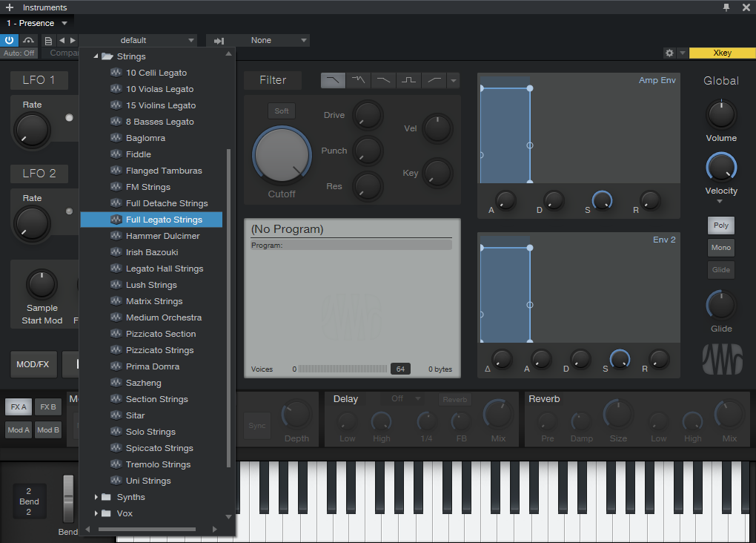Open the filter type dropdown arrow
Viewport: 756px width, 543px height.
click(453, 81)
